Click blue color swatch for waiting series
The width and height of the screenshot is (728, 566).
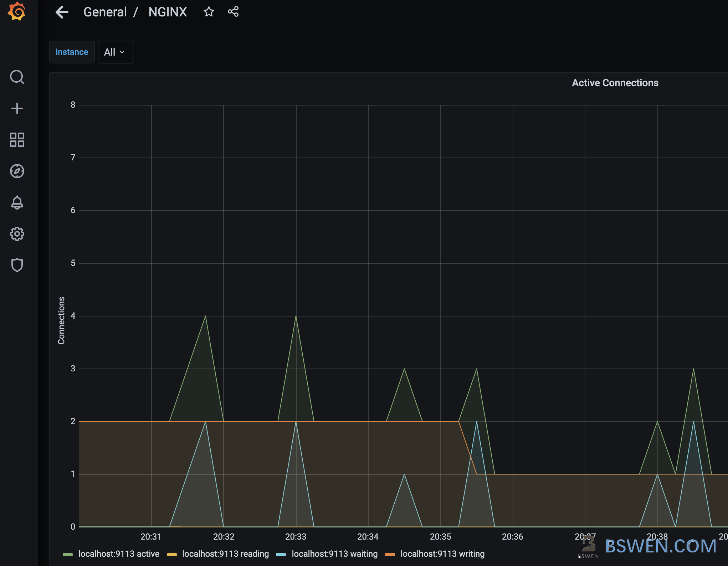[281, 555]
